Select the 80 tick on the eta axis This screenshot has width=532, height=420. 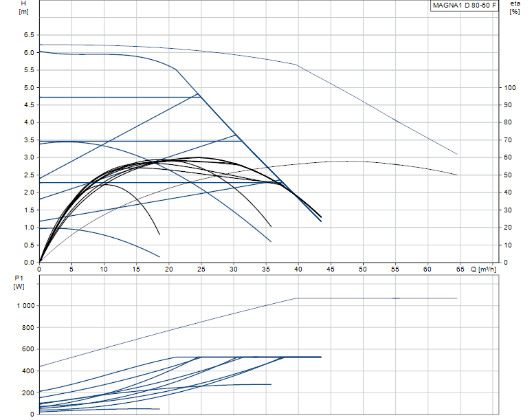pos(507,122)
